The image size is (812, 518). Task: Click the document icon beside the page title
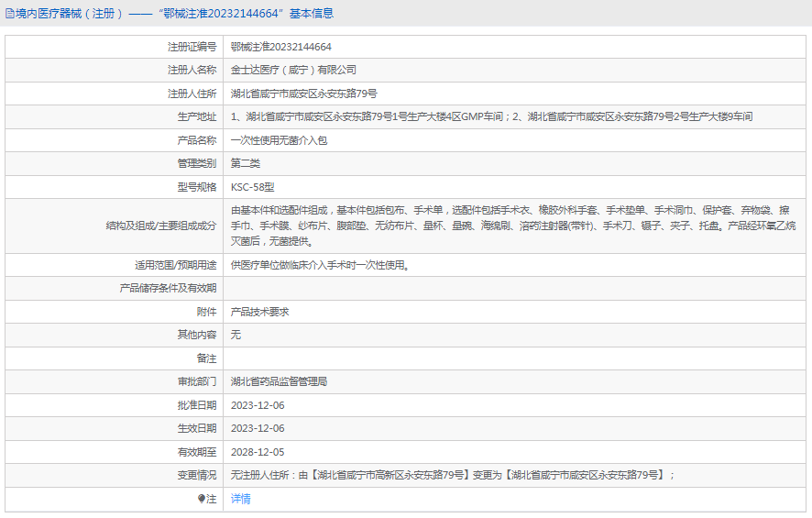pos(9,14)
